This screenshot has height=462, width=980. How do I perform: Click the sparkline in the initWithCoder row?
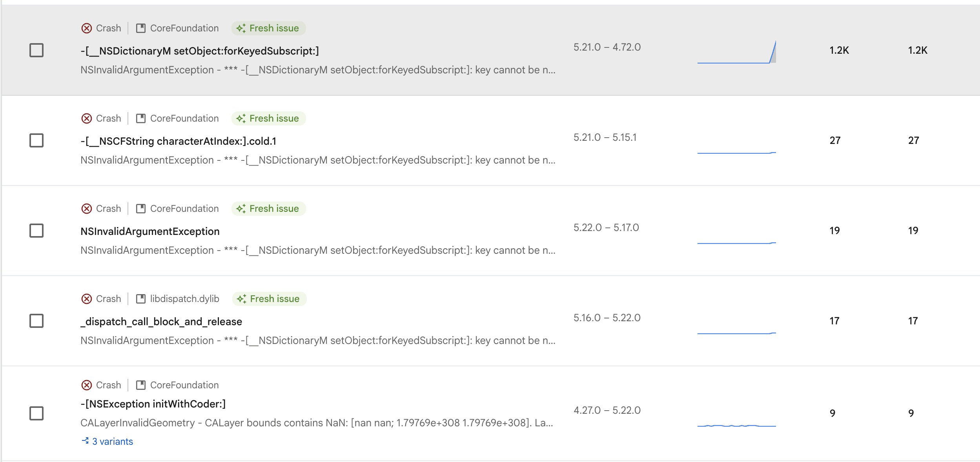pyautogui.click(x=737, y=425)
